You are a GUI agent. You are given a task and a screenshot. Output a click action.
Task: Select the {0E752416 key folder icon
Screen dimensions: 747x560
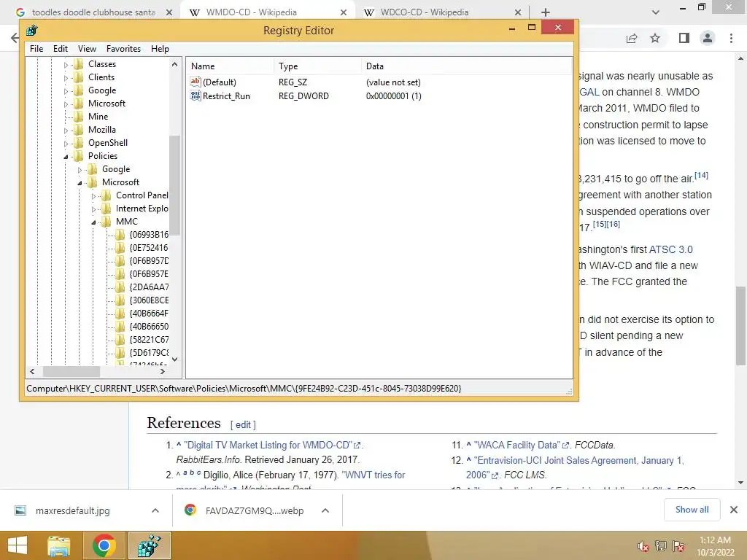click(x=120, y=248)
